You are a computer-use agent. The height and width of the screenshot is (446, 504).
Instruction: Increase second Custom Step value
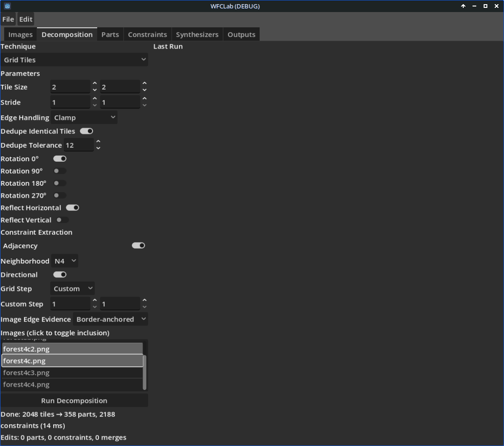(x=145, y=300)
